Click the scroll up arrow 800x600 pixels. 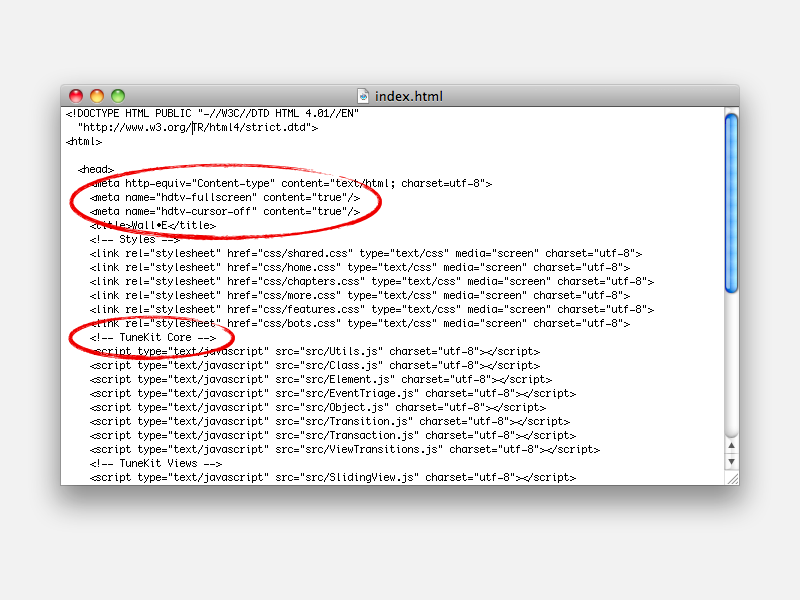click(x=731, y=445)
